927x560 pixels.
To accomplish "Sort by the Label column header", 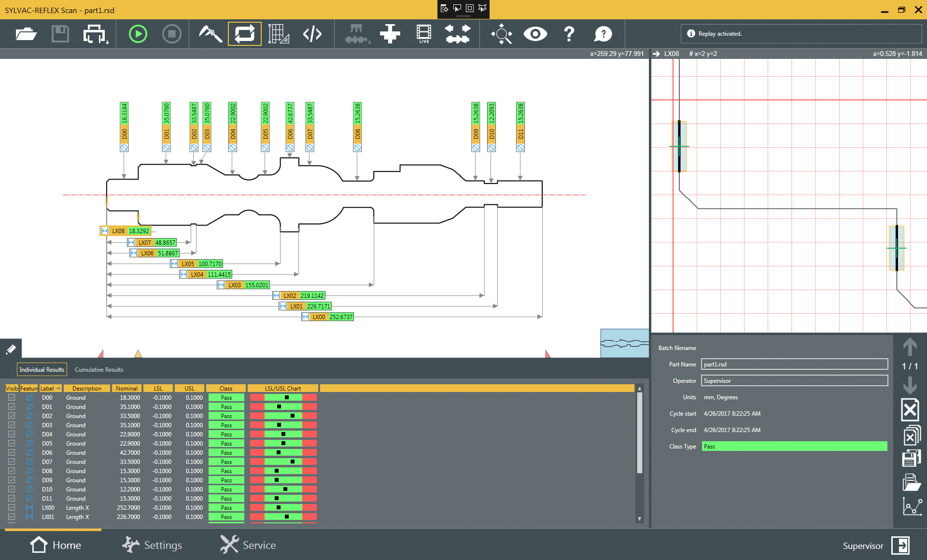I will [x=50, y=389].
